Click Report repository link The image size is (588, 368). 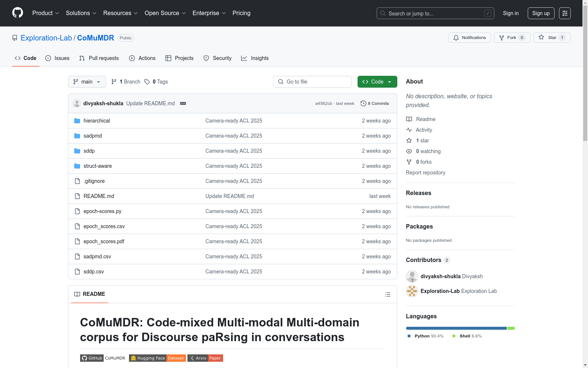tap(426, 173)
